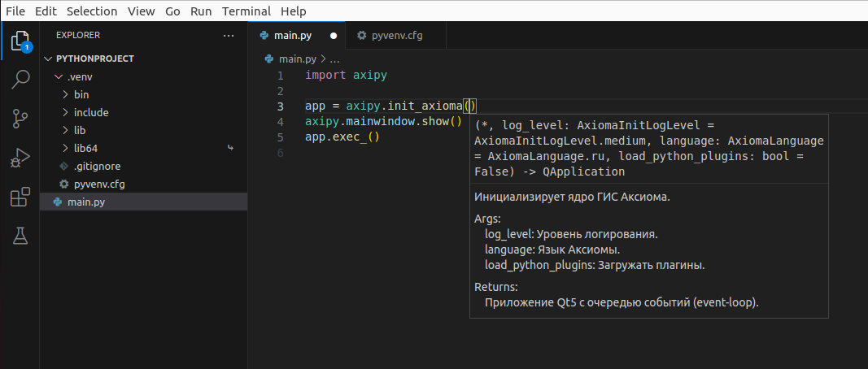This screenshot has width=868, height=369.
Task: Expand the bin folder
Action: pyautogui.click(x=81, y=94)
